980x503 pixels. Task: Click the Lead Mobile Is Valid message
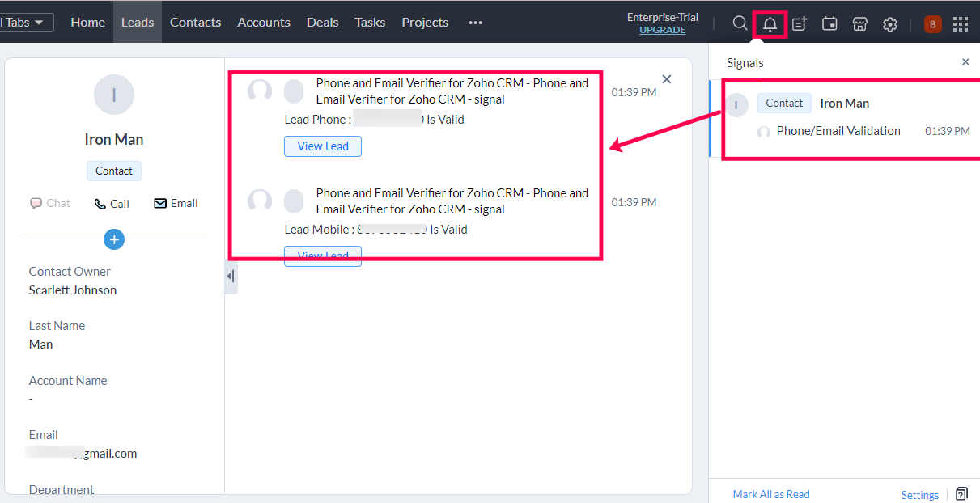pos(376,229)
